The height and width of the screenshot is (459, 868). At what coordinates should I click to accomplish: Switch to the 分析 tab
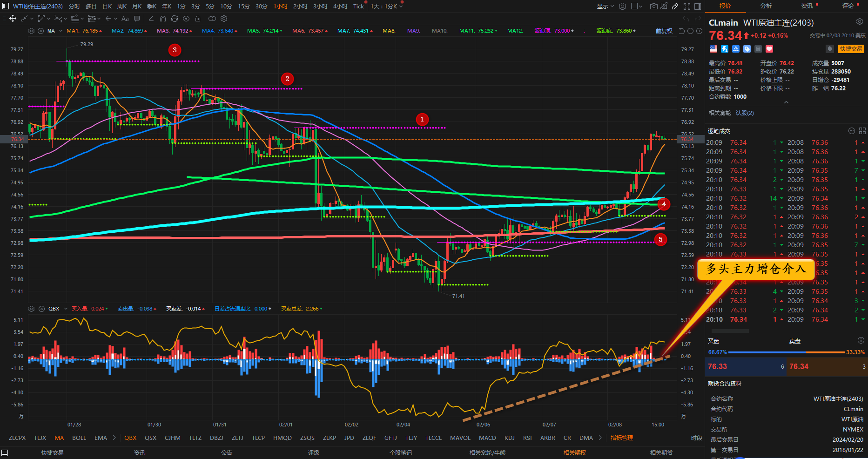[766, 6]
